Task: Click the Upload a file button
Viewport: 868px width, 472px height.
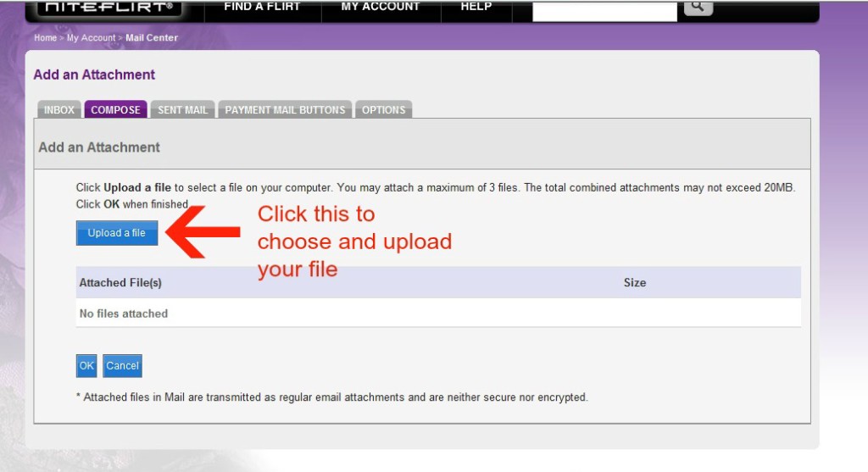Action: pos(117,233)
